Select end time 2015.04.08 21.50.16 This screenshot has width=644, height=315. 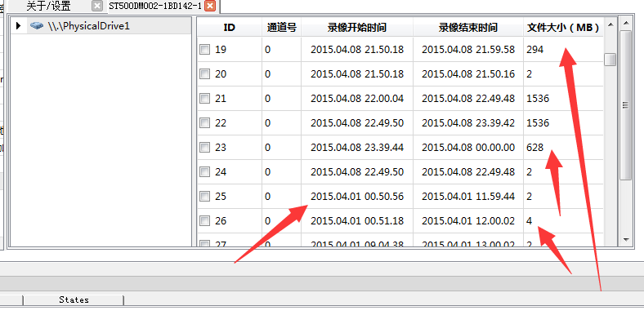pyautogui.click(x=468, y=74)
